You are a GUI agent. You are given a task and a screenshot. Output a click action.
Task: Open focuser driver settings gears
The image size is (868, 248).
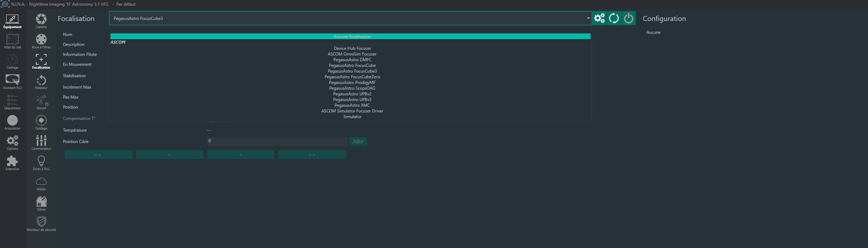pyautogui.click(x=600, y=18)
